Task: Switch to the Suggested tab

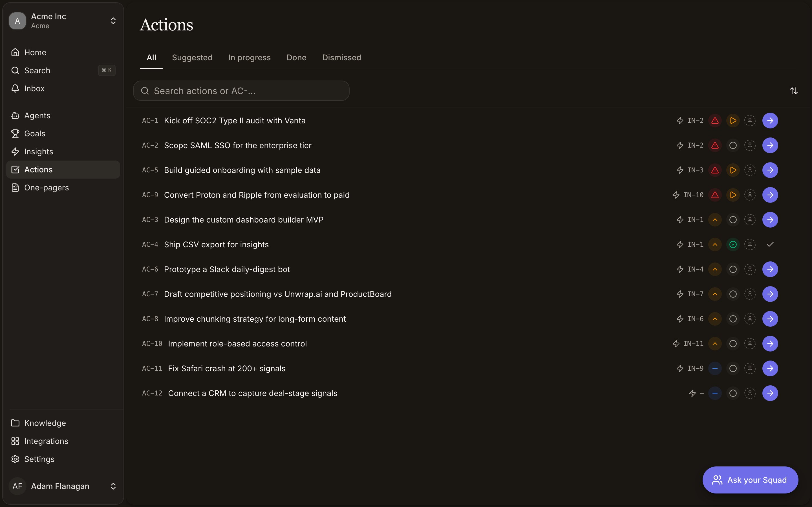Action: pos(192,58)
